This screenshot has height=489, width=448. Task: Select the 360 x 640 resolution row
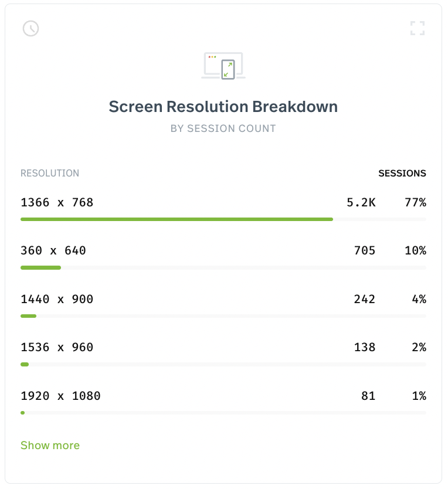223,257
